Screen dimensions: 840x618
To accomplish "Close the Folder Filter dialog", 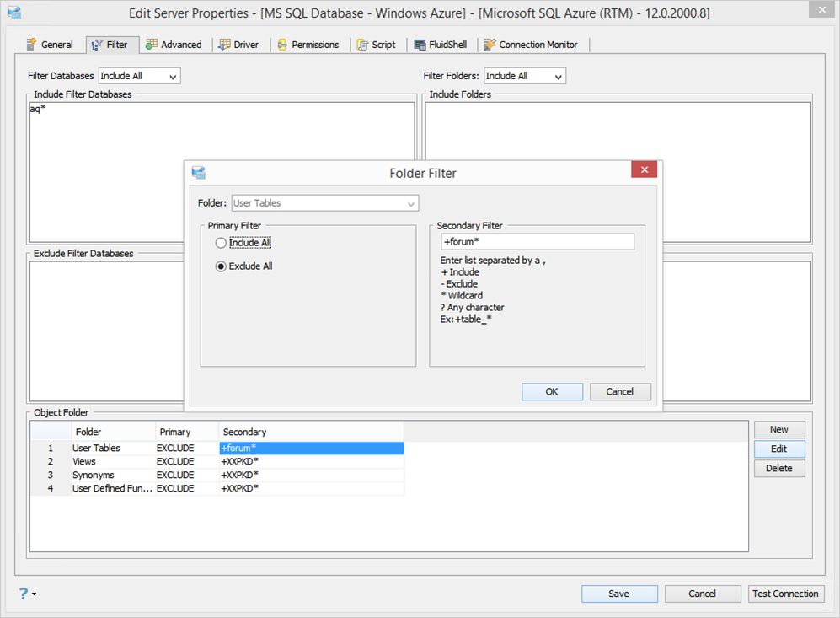I will tap(644, 170).
